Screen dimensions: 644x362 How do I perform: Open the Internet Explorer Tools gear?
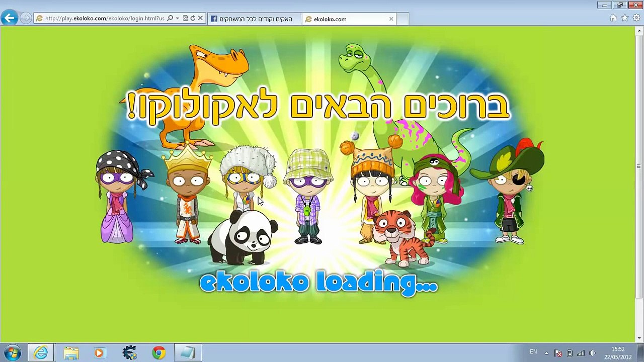[x=636, y=18]
